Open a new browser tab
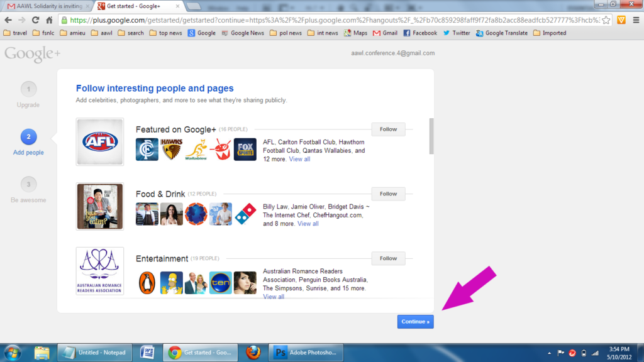The width and height of the screenshot is (644, 362). (194, 6)
